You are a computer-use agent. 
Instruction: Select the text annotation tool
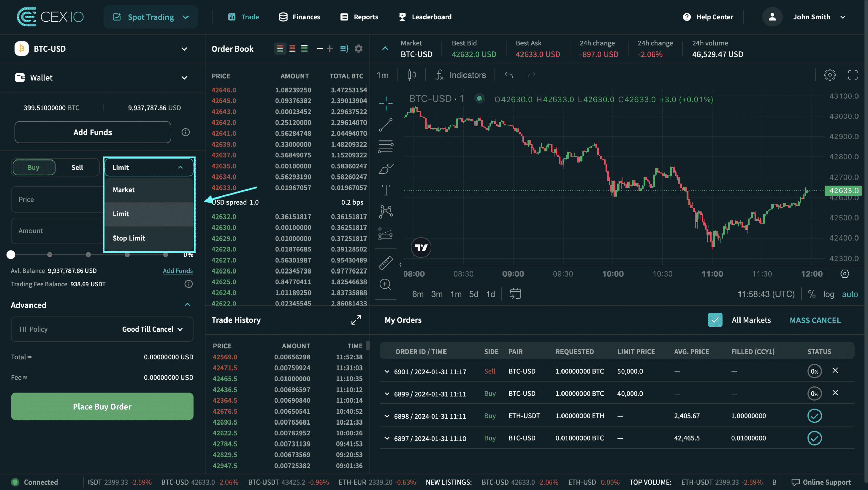386,190
